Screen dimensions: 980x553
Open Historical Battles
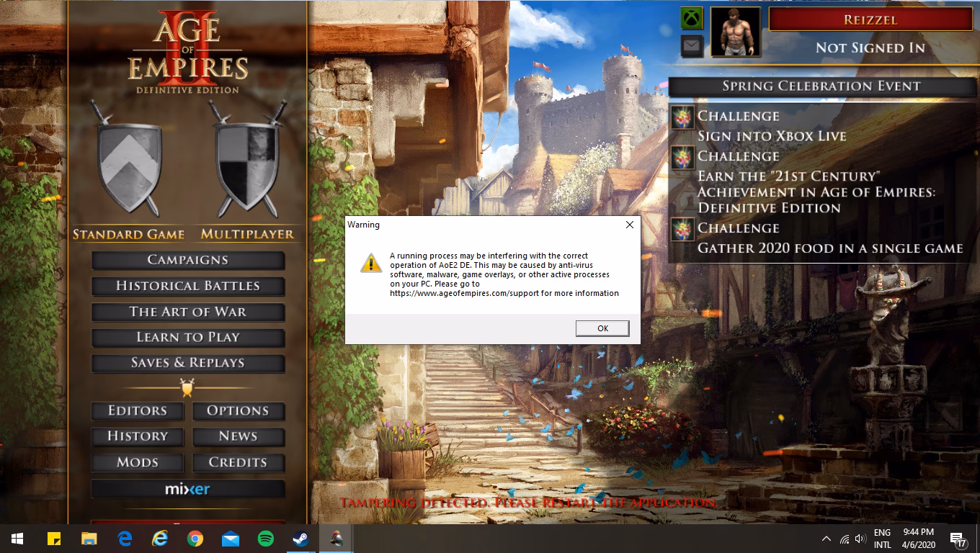click(188, 286)
